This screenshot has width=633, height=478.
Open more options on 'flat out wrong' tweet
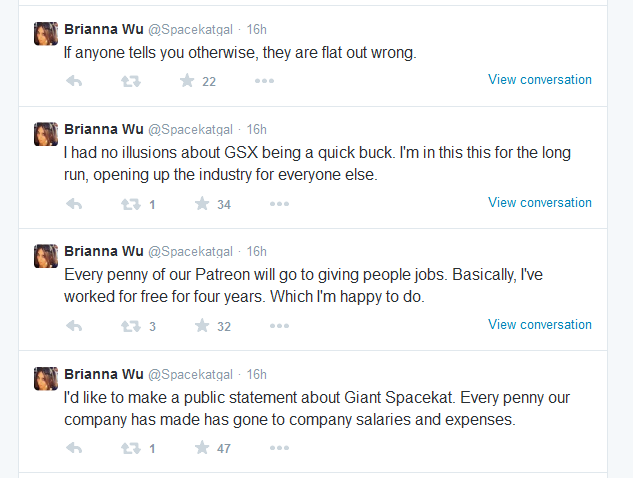pos(264,81)
